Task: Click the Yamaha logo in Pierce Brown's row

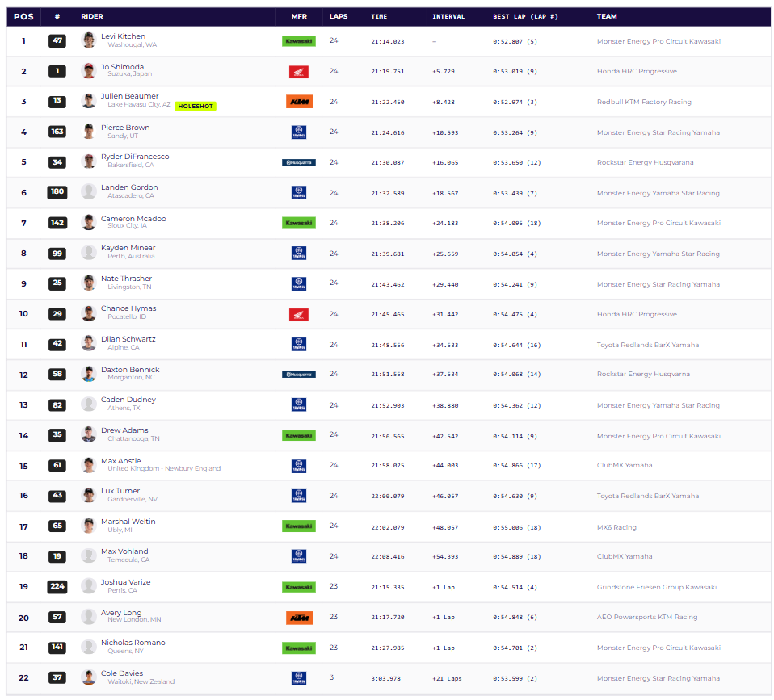Action: coord(299,132)
